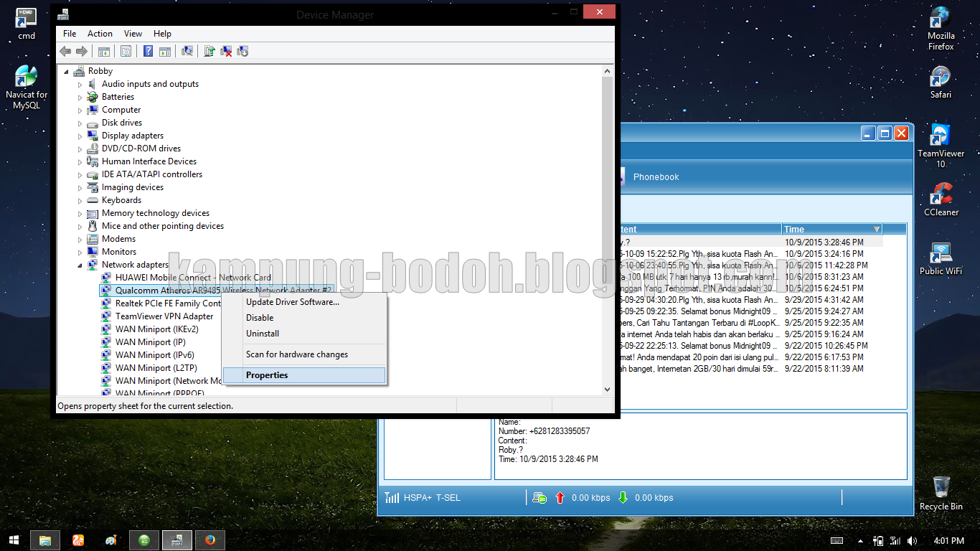Toggle the Show/Hide Action Pane toolbar icon
This screenshot has width=980, height=551.
pyautogui.click(x=165, y=51)
